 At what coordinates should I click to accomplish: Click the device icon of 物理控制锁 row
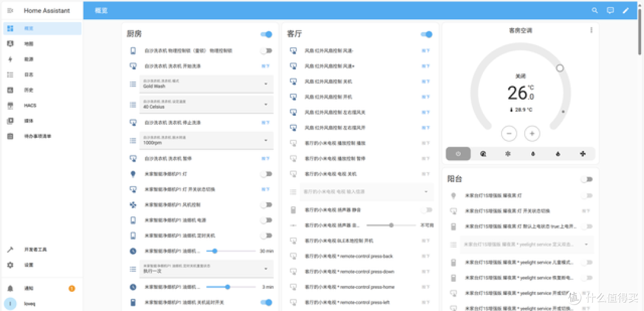coord(133,51)
